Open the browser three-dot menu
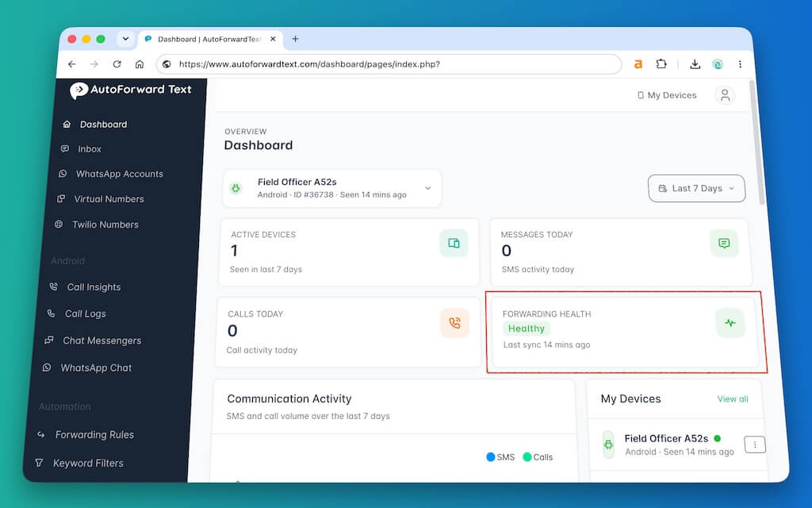This screenshot has width=812, height=508. pyautogui.click(x=740, y=64)
